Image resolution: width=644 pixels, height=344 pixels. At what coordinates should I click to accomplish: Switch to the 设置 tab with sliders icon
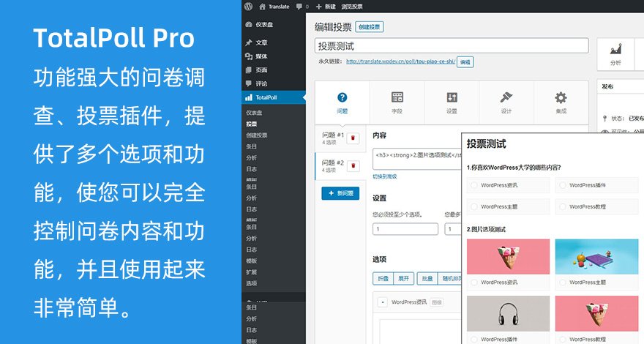point(452,102)
